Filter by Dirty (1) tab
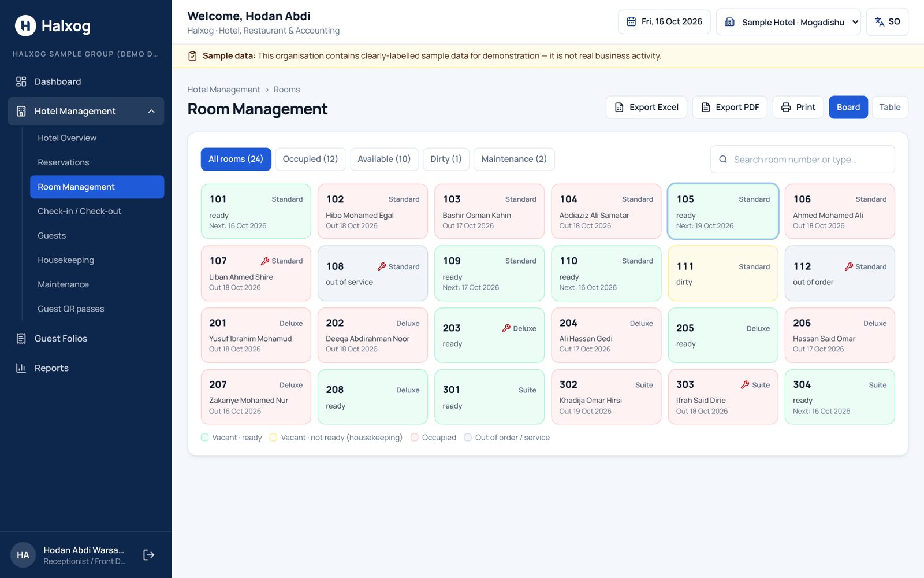Screen dimensions: 924x578 point(446,159)
